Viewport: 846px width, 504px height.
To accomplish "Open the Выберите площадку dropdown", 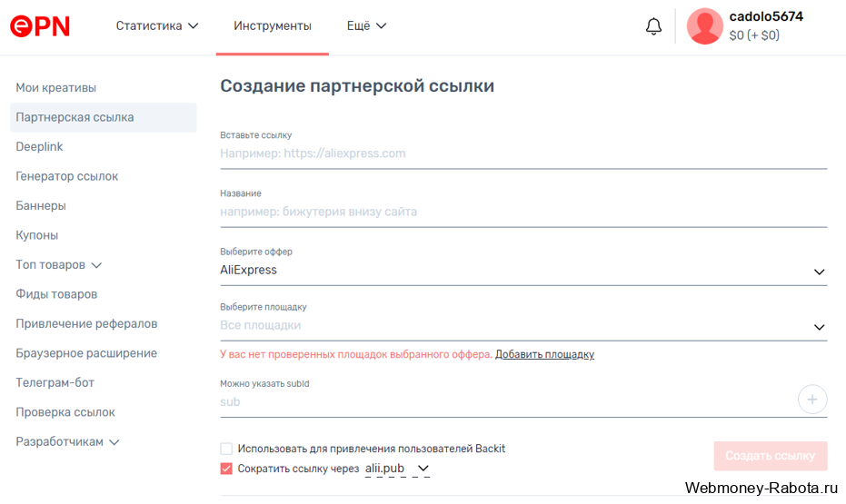I will click(523, 326).
